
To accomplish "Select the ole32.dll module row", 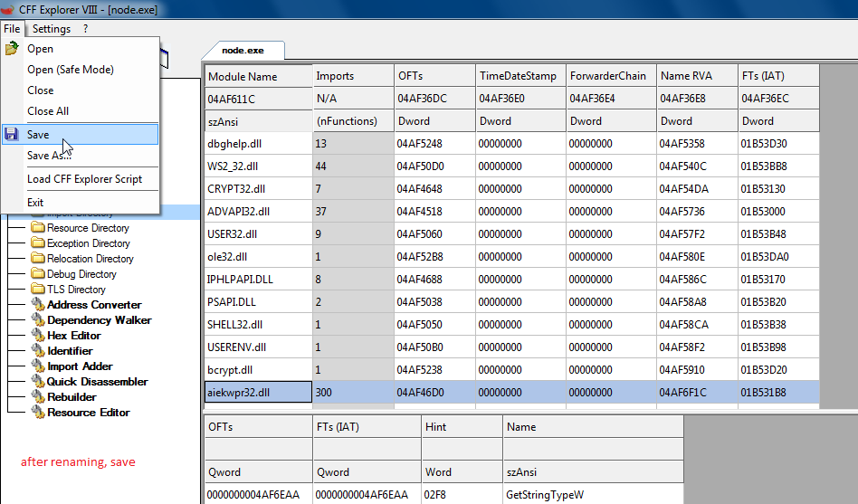I will pos(511,257).
